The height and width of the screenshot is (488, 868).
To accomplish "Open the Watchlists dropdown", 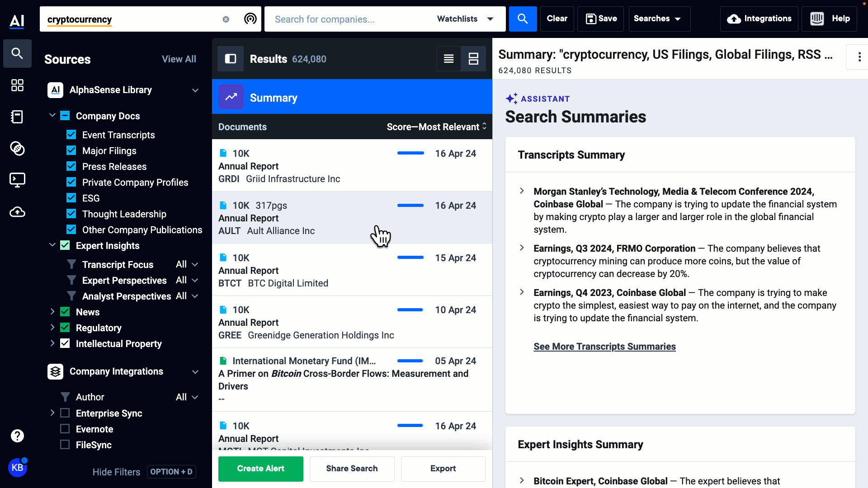I will point(465,19).
